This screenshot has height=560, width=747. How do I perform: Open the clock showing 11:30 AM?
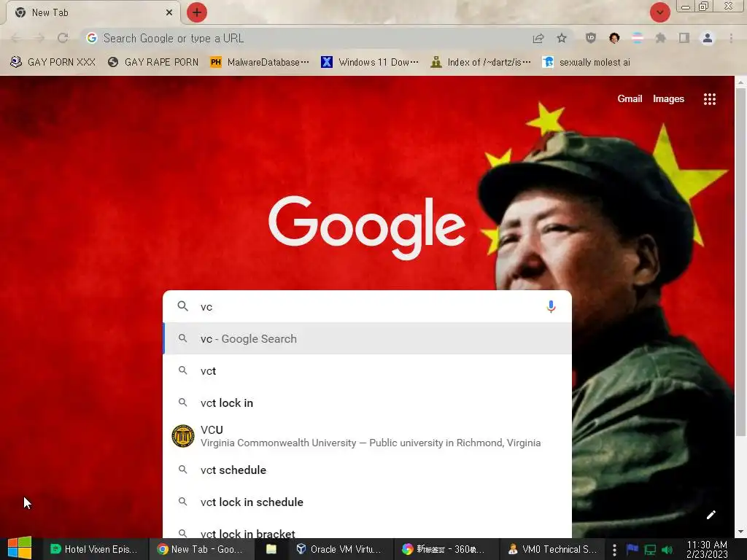coord(707,549)
